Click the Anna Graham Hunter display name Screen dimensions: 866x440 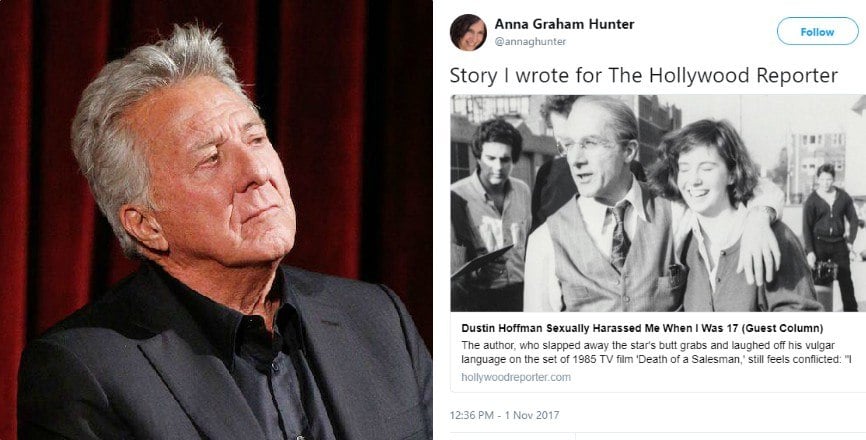564,24
